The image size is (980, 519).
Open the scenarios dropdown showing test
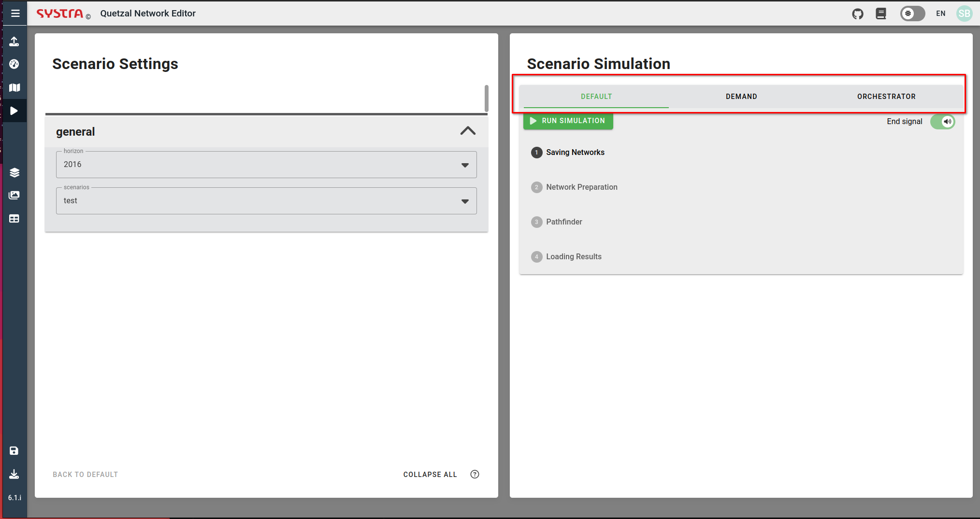click(266, 201)
